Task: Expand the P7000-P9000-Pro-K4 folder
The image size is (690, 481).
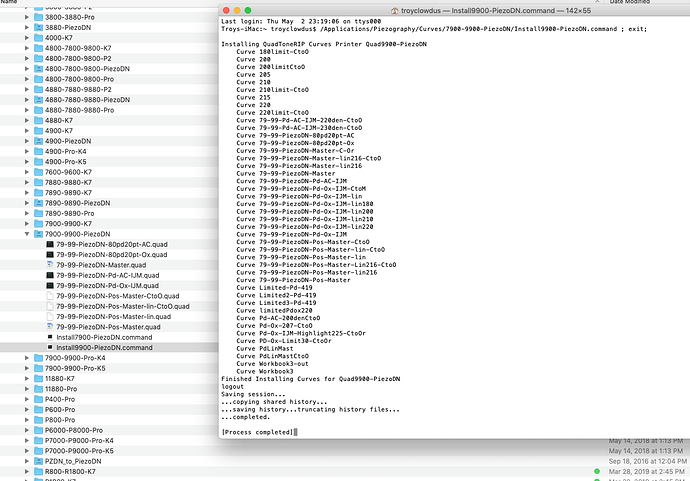Action: click(27, 441)
